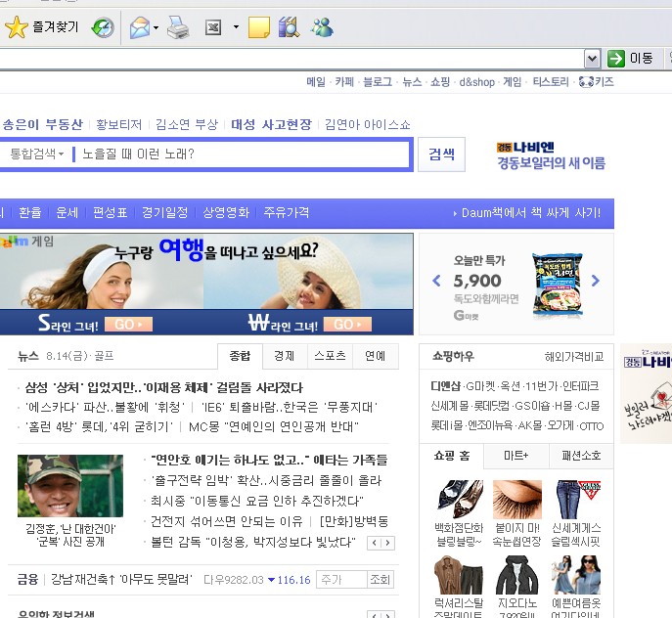Select 주유가격 in the blue menu bar

[287, 212]
